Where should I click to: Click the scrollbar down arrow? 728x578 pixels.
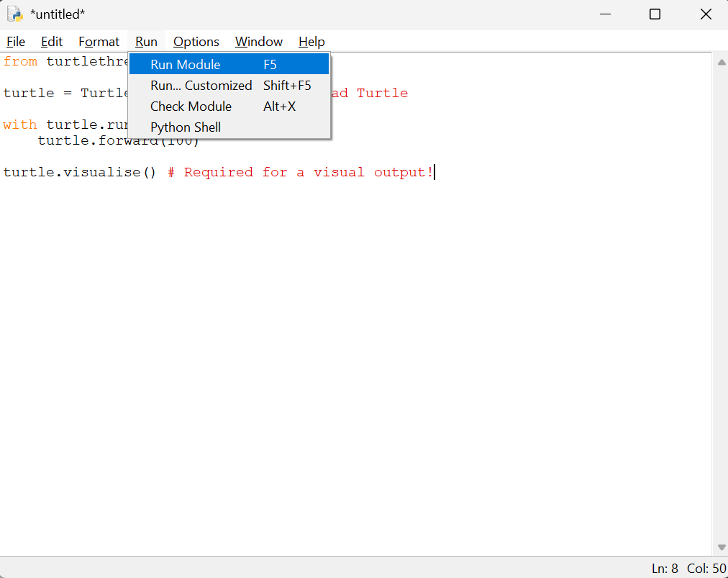click(722, 548)
